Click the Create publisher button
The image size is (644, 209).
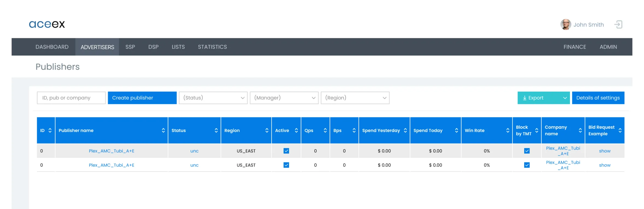click(x=142, y=98)
